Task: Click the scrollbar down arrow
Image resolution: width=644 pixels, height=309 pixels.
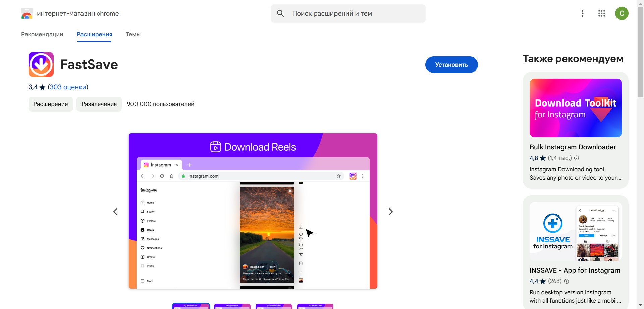Action: click(640, 305)
